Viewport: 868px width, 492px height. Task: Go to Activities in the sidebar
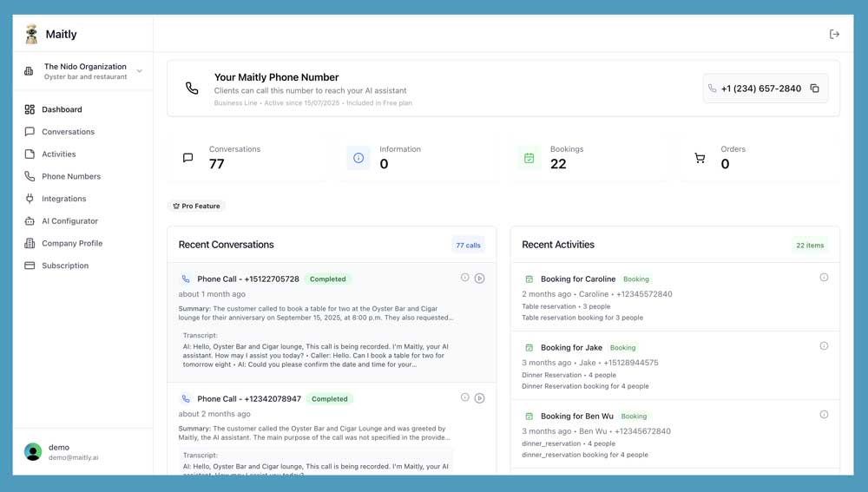click(x=59, y=154)
